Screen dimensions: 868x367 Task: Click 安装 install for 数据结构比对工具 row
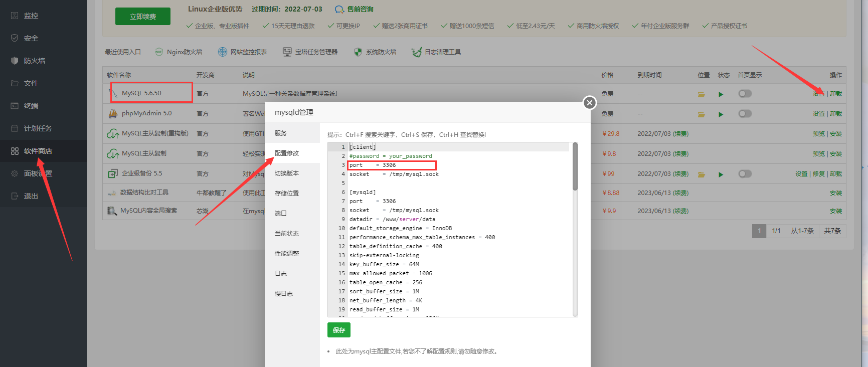(836, 193)
